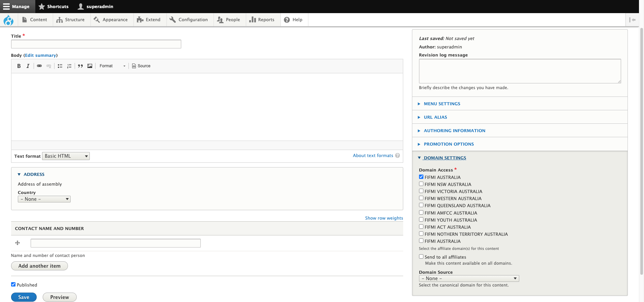Open the Structure admin menu
644x302 pixels.
coord(71,20)
